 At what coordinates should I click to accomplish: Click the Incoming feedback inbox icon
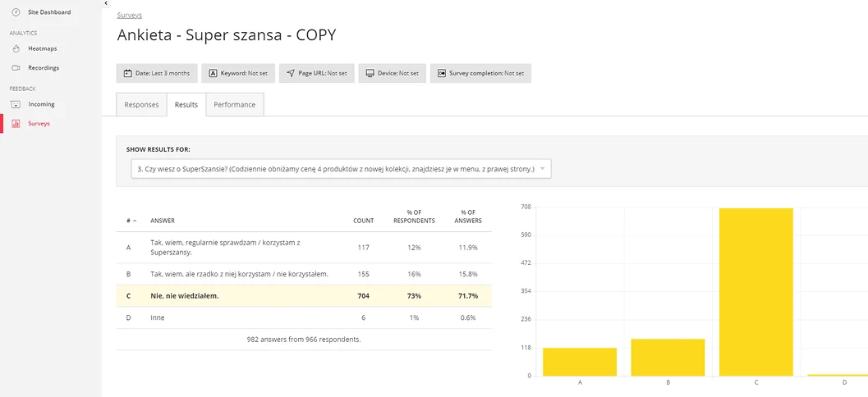click(16, 104)
